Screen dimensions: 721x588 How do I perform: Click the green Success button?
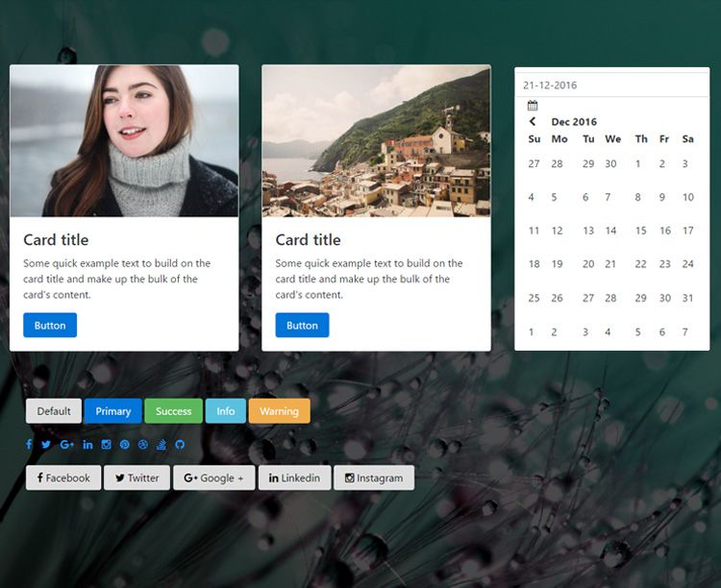[x=173, y=411]
